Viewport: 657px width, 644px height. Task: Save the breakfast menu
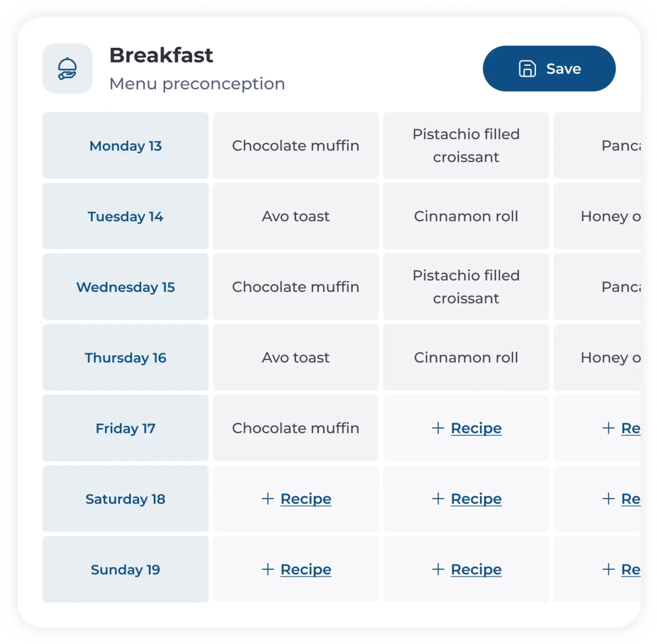tap(549, 68)
